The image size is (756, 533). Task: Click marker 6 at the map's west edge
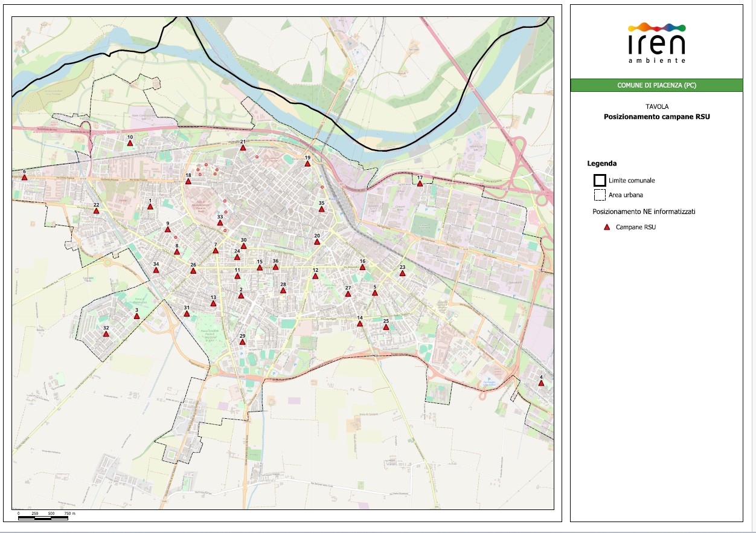[x=25, y=178]
